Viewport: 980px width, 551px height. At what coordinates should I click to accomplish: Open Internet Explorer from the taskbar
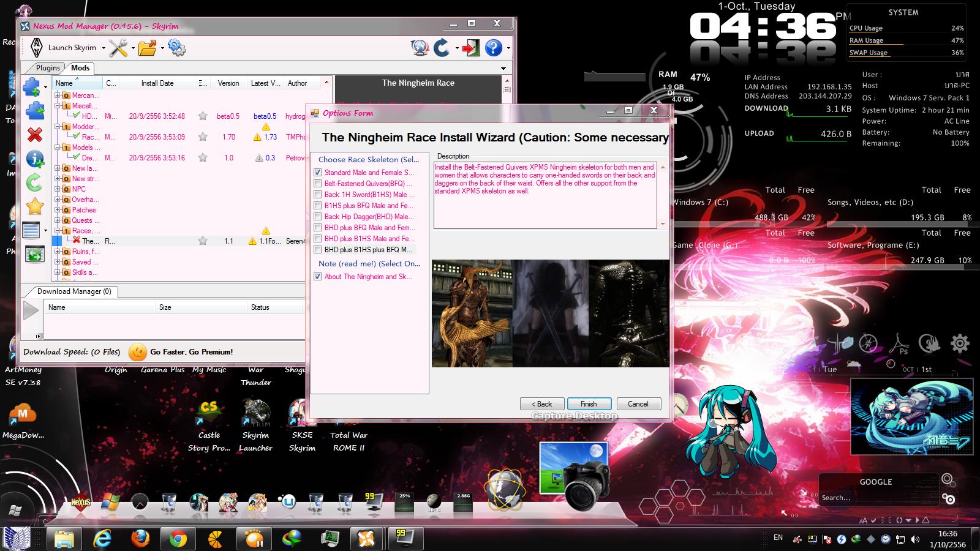[x=102, y=538]
